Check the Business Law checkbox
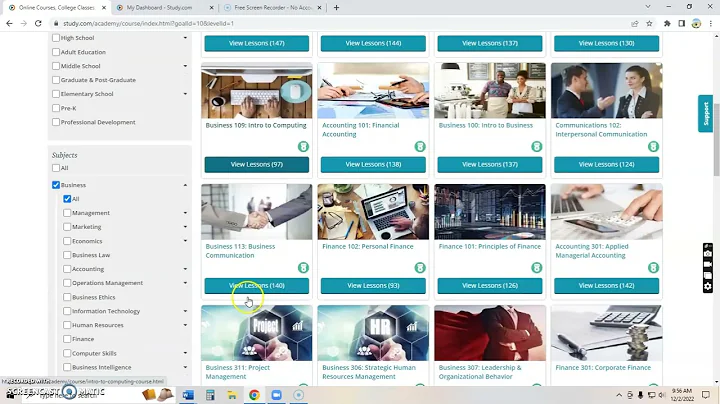The width and height of the screenshot is (720, 404). point(67,255)
